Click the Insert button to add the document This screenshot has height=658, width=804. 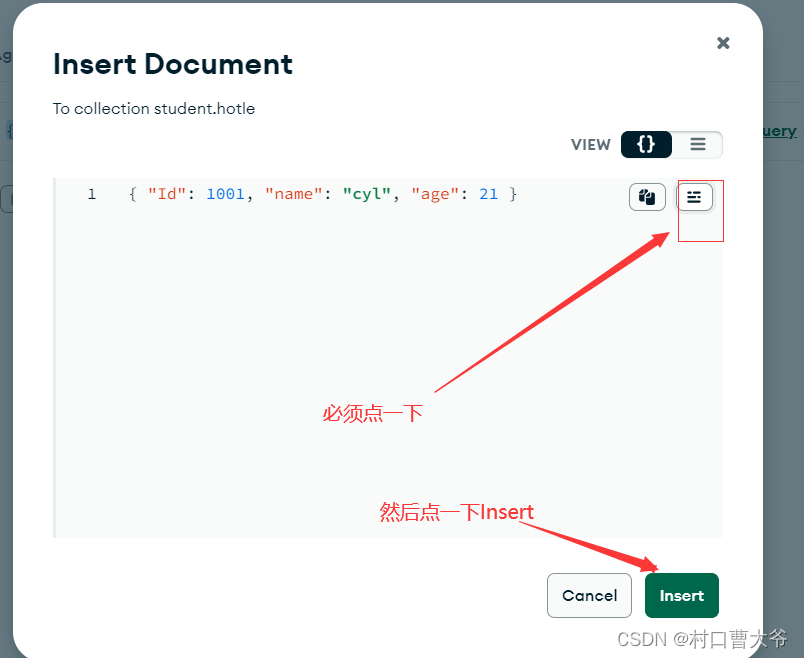[681, 595]
